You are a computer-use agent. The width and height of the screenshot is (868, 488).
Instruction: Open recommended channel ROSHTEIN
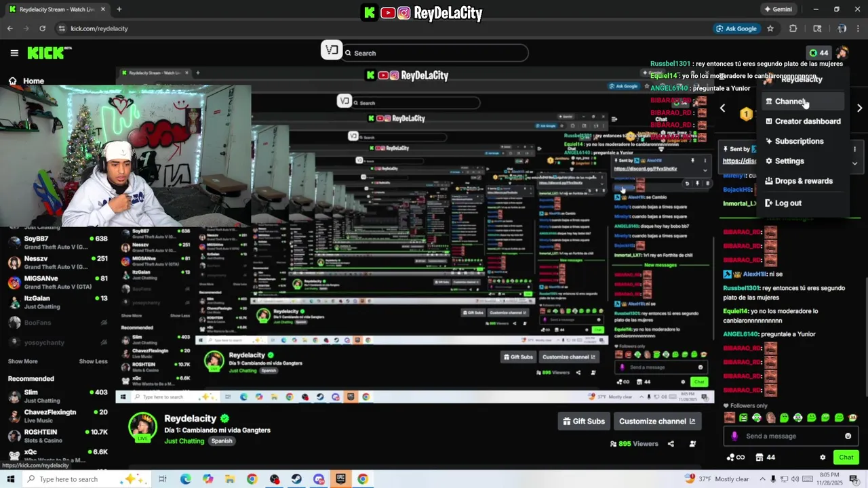pyautogui.click(x=58, y=436)
